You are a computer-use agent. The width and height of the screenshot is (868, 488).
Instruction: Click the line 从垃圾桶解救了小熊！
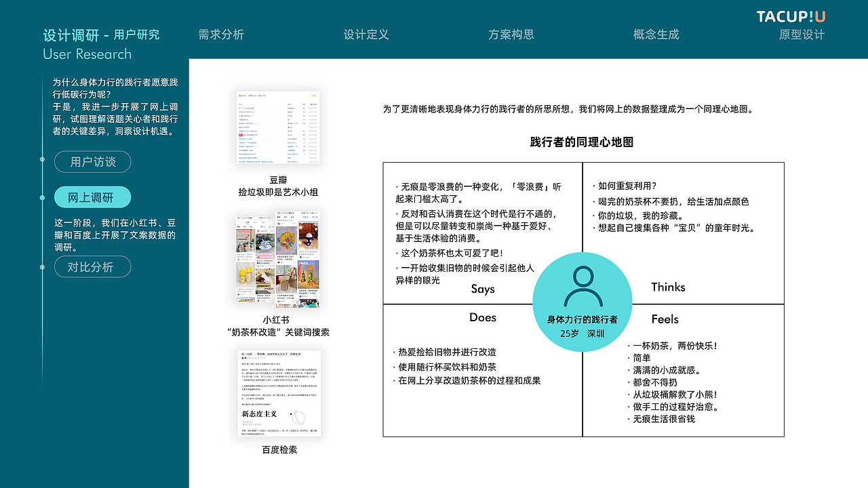pos(672,394)
